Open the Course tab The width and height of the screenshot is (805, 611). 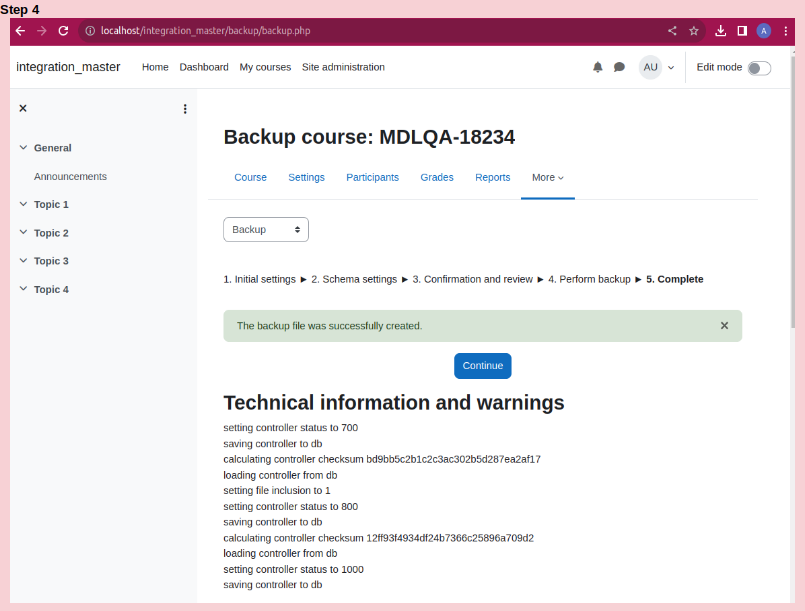tap(251, 178)
